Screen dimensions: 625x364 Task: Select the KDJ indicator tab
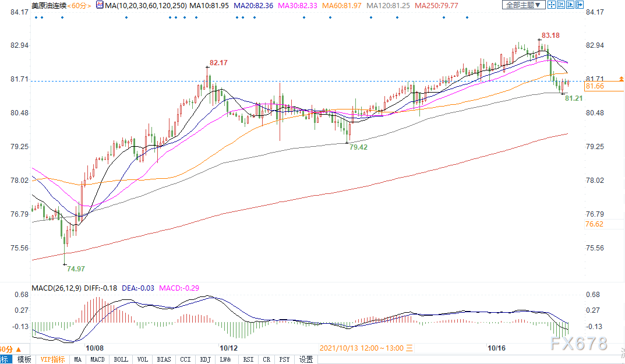[x=205, y=359]
